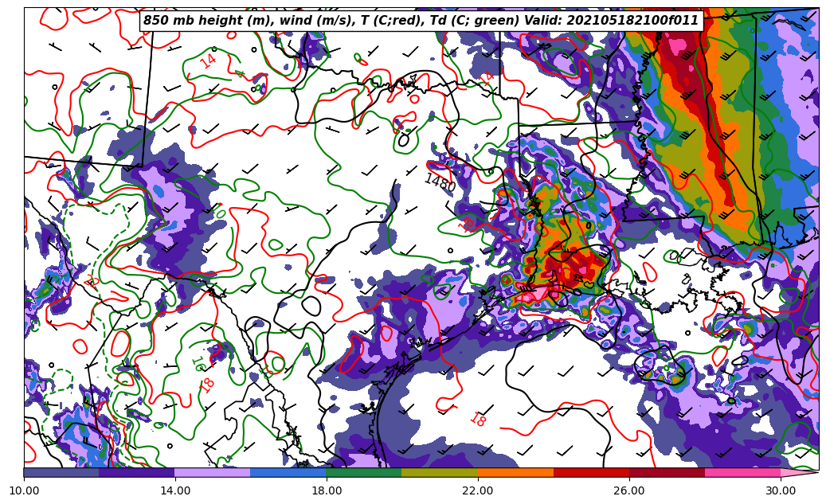
Task: Click the pink colorbar segment before 30.00
Action: coord(742,473)
